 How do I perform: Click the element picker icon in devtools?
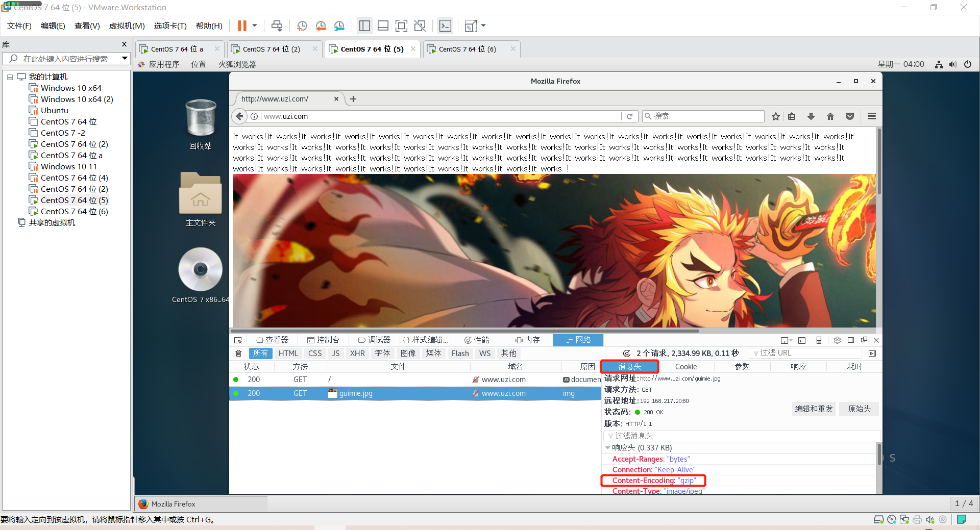[x=238, y=340]
